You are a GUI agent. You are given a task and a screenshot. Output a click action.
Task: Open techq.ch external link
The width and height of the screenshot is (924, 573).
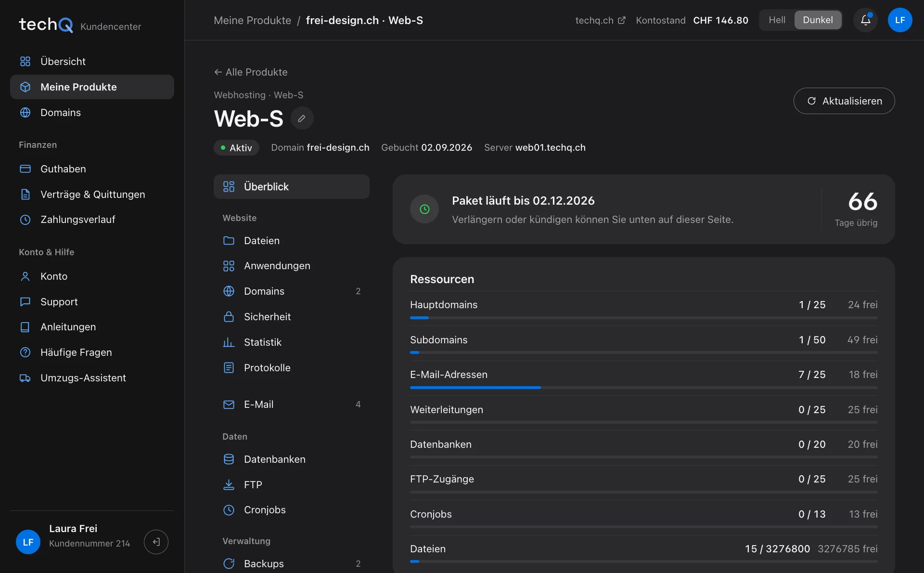tap(600, 20)
